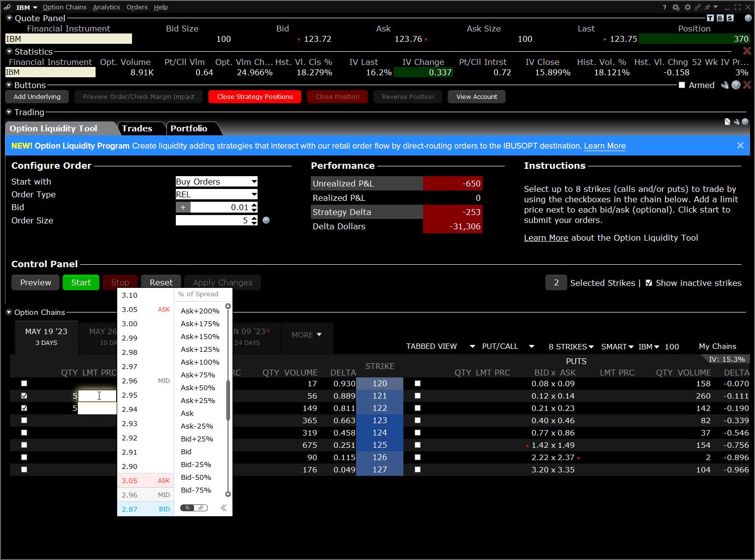755x560 pixels.
Task: Open the settings gear in title bar
Action: pyautogui.click(x=688, y=7)
